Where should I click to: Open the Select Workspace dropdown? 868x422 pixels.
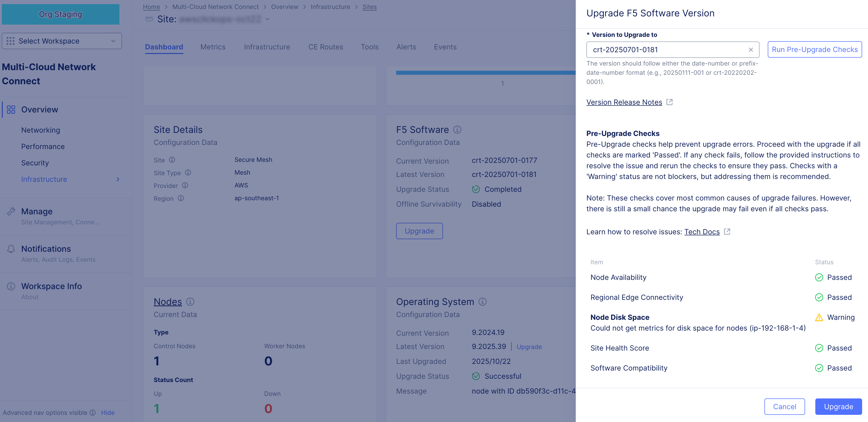[62, 41]
